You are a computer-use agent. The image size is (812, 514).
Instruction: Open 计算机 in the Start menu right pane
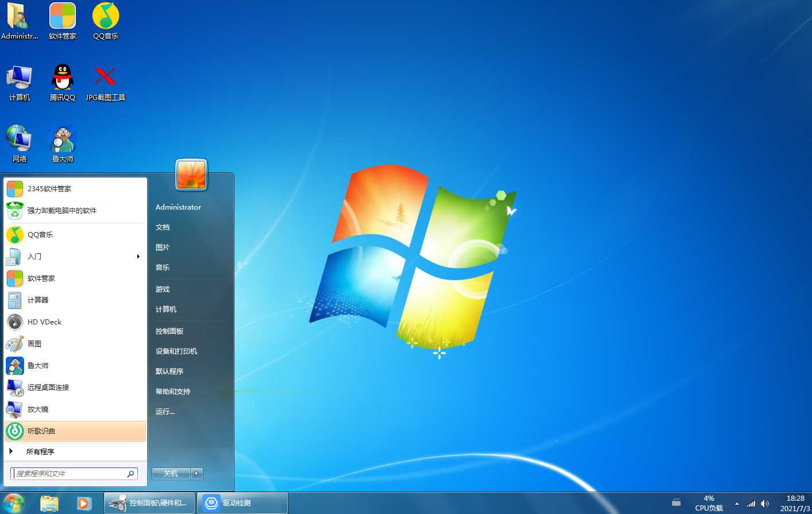coord(166,310)
